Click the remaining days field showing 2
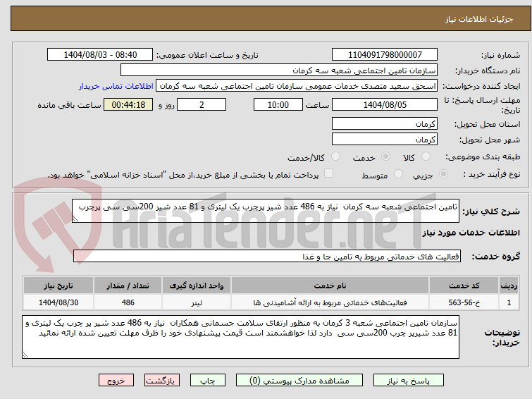 click(202, 104)
